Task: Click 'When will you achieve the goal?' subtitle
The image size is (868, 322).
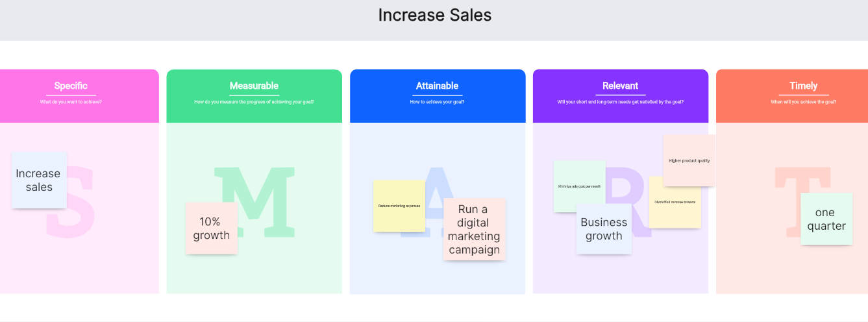Action: click(x=803, y=102)
